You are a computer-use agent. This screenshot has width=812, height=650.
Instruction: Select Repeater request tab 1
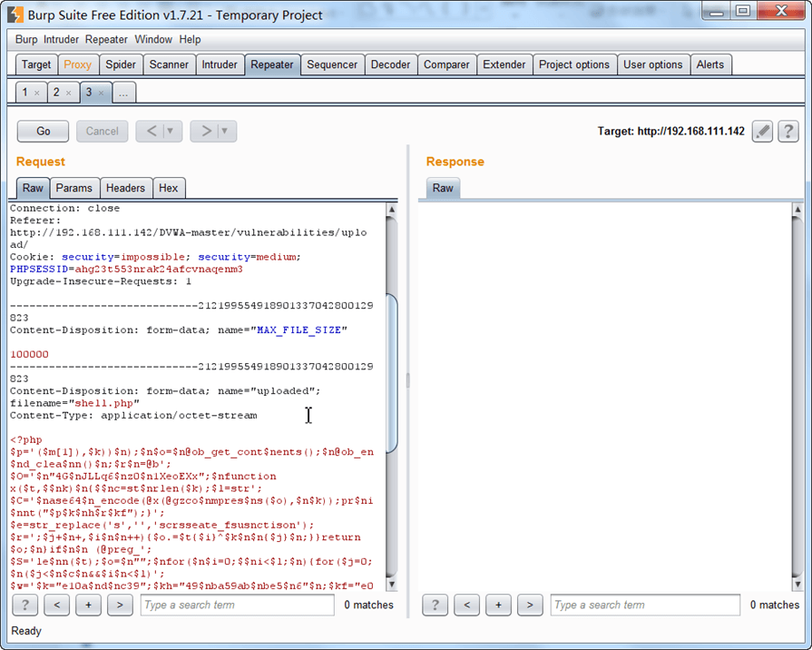[24, 93]
